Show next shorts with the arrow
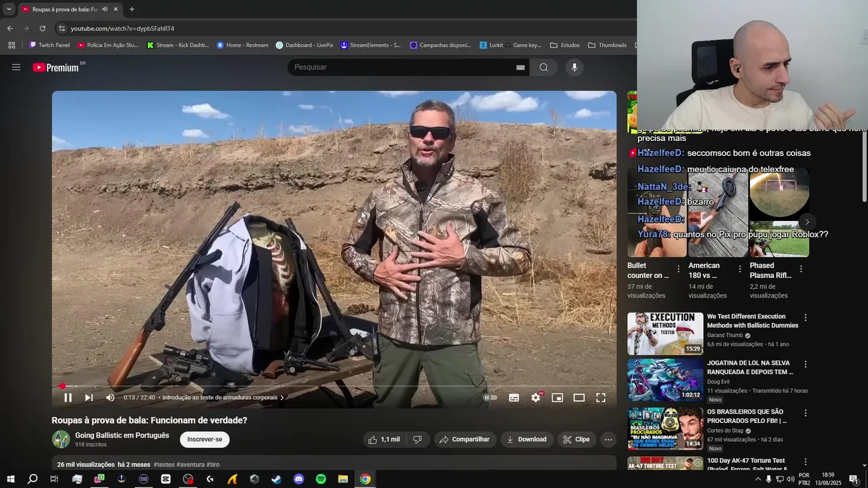The width and height of the screenshot is (868, 488). (x=807, y=222)
